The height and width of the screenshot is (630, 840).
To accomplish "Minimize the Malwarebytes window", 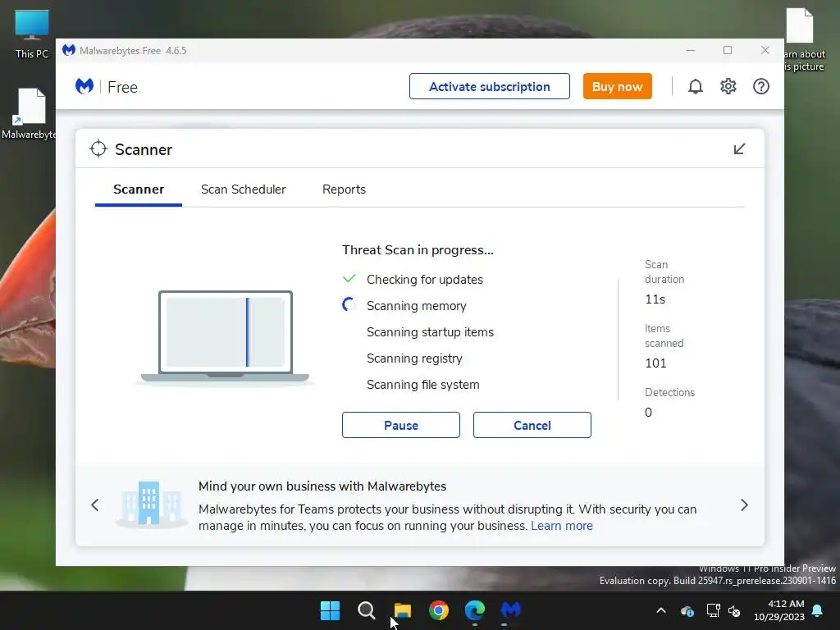I will [x=691, y=50].
